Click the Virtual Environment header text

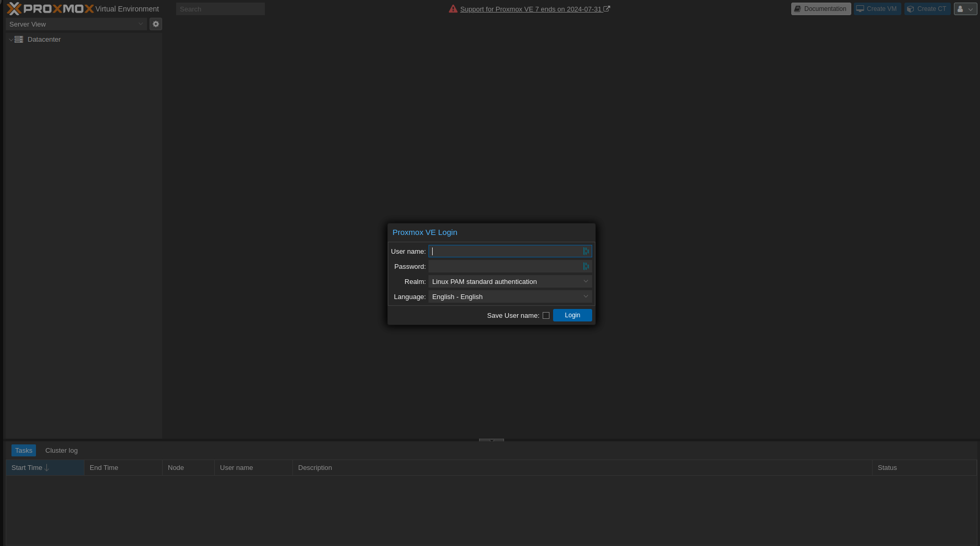click(x=127, y=9)
